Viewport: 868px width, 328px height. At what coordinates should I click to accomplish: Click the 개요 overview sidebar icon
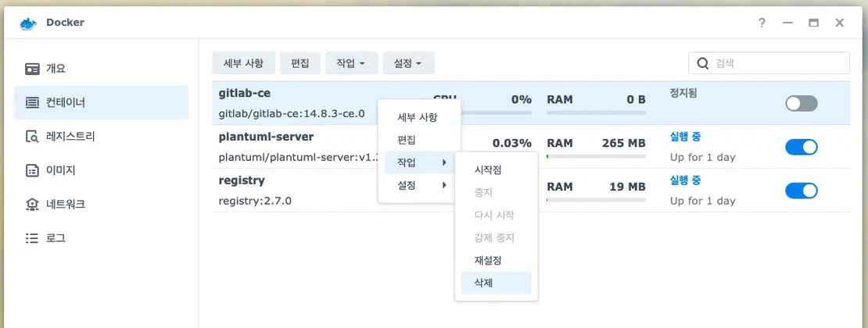(33, 70)
